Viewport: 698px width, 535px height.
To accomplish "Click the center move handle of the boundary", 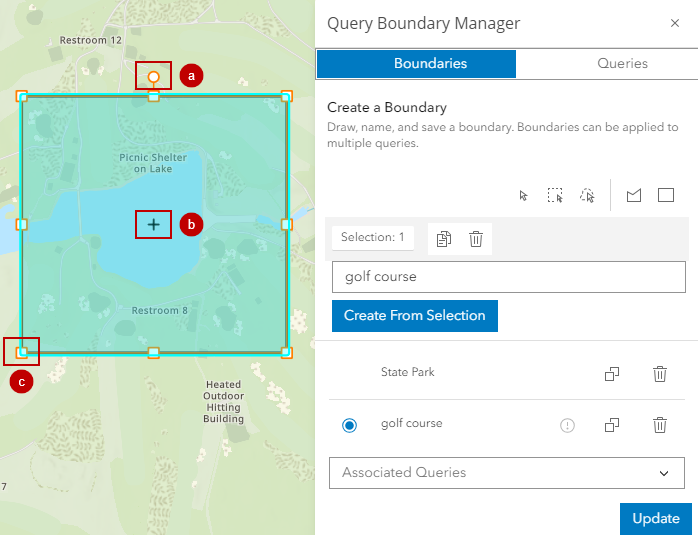I will pos(154,224).
